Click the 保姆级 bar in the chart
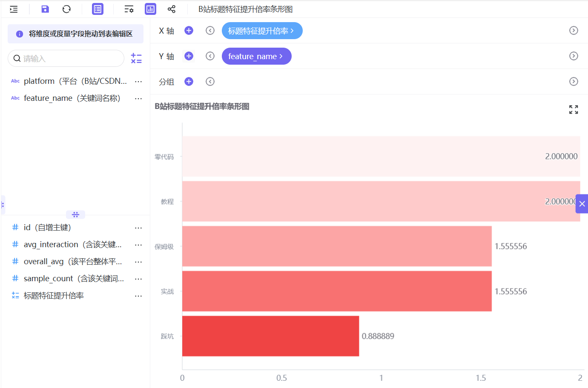The image size is (588, 388). click(337, 246)
